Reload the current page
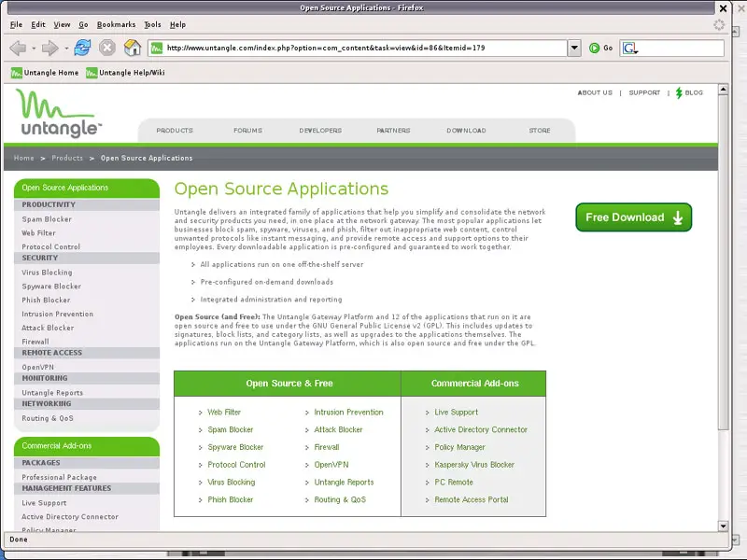This screenshot has width=747, height=560. point(82,48)
